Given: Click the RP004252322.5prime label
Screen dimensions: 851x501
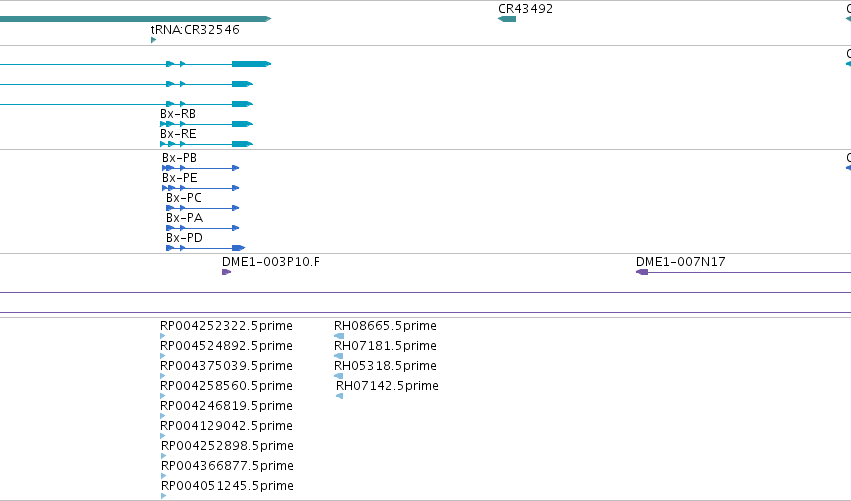Looking at the screenshot, I should click(226, 326).
